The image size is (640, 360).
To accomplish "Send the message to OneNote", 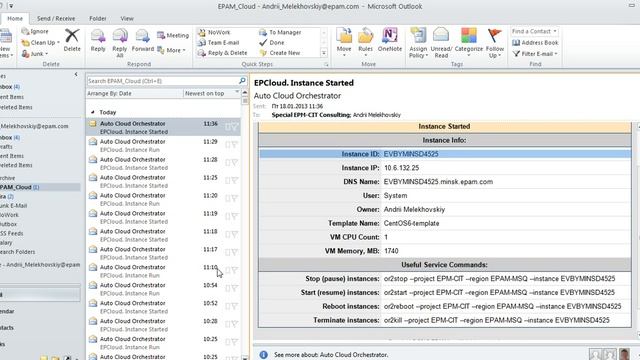I will 390,40.
